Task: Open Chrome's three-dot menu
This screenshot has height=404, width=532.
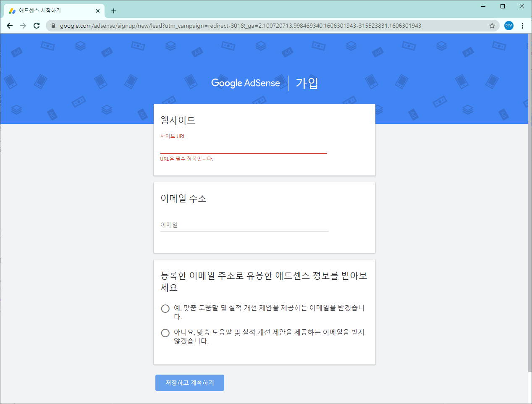Action: point(522,26)
